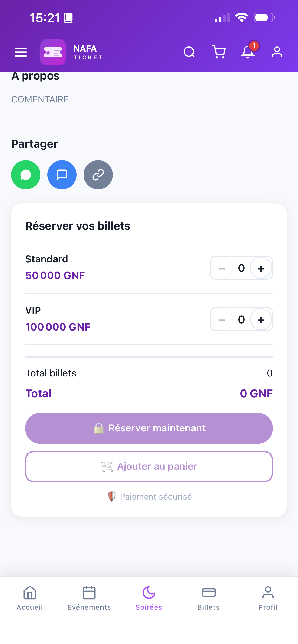Screen dimensions: 298x644
Task: Increase Standard ticket quantity
Action: [x=261, y=268]
